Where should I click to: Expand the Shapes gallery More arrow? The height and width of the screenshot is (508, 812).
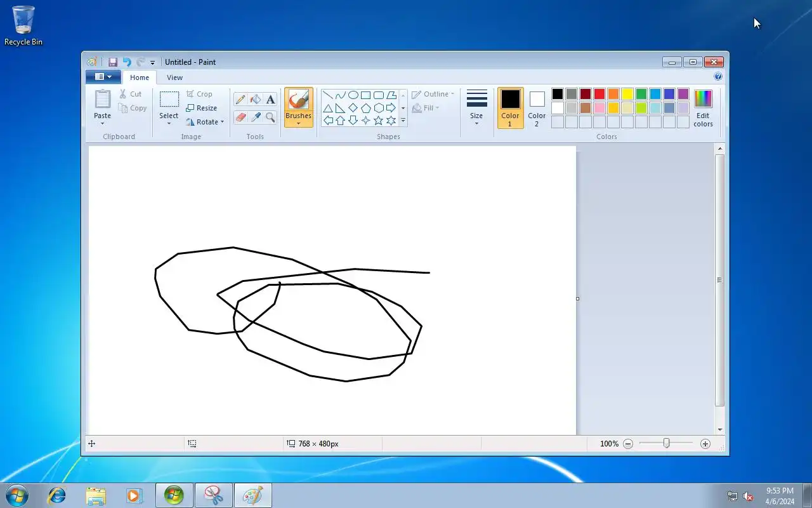403,120
